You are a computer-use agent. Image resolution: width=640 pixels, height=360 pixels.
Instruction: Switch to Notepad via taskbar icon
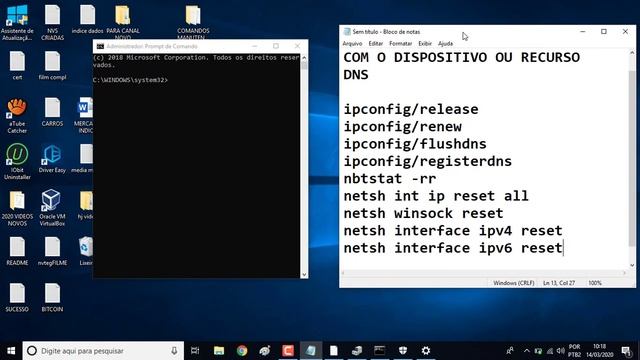(x=311, y=351)
